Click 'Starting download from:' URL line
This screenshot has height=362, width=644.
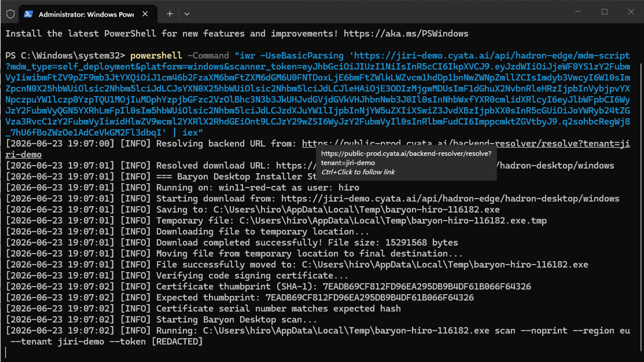[388, 199]
